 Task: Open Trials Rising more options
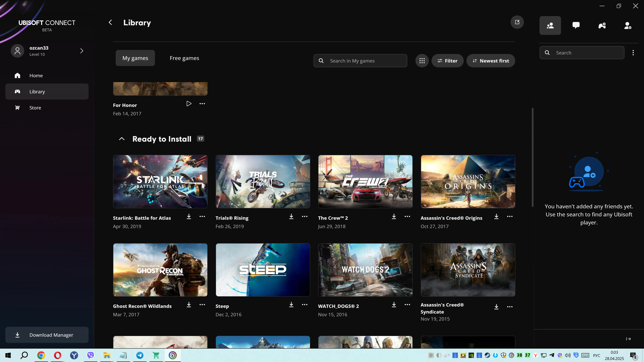305,216
